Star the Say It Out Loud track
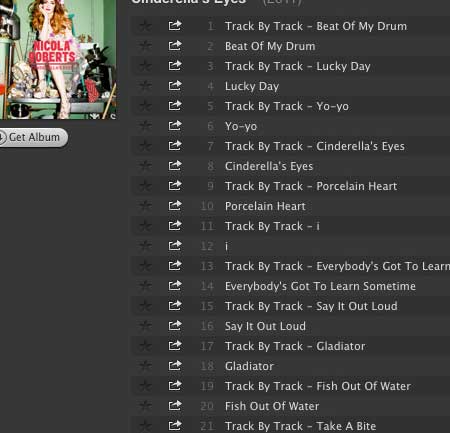Image resolution: width=450 pixels, height=433 pixels. [x=145, y=326]
